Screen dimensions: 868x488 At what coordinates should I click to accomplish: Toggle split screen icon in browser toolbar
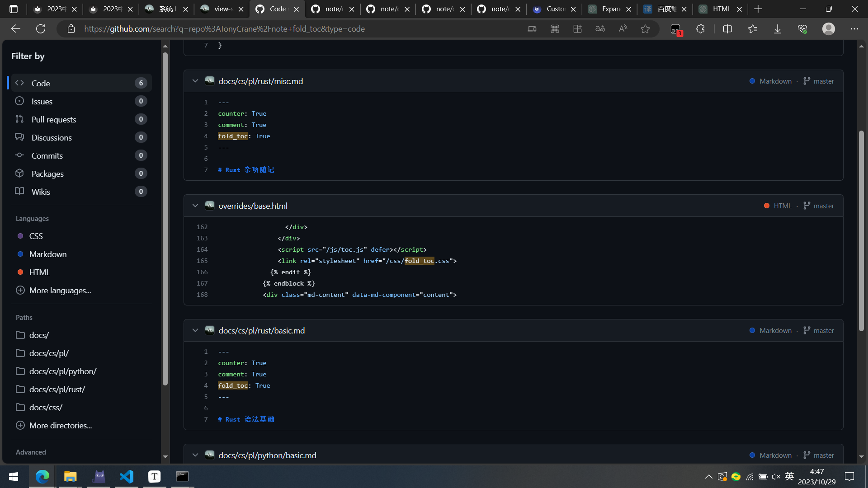[727, 29]
